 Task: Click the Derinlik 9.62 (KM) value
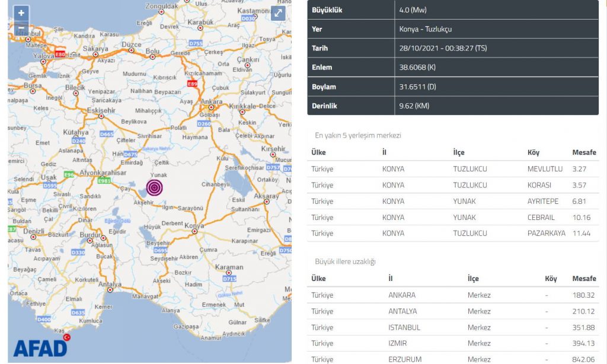tap(414, 106)
